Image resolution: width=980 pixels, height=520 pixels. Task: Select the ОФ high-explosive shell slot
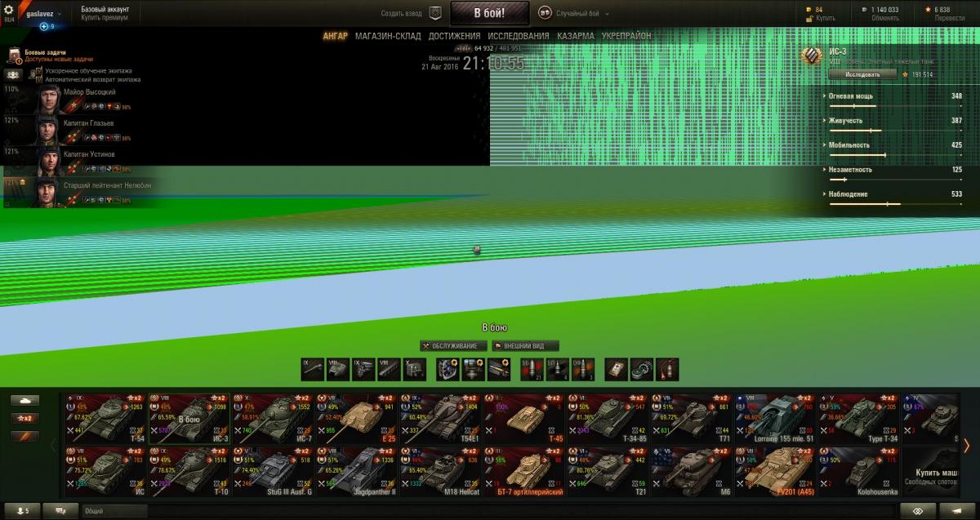(x=582, y=369)
